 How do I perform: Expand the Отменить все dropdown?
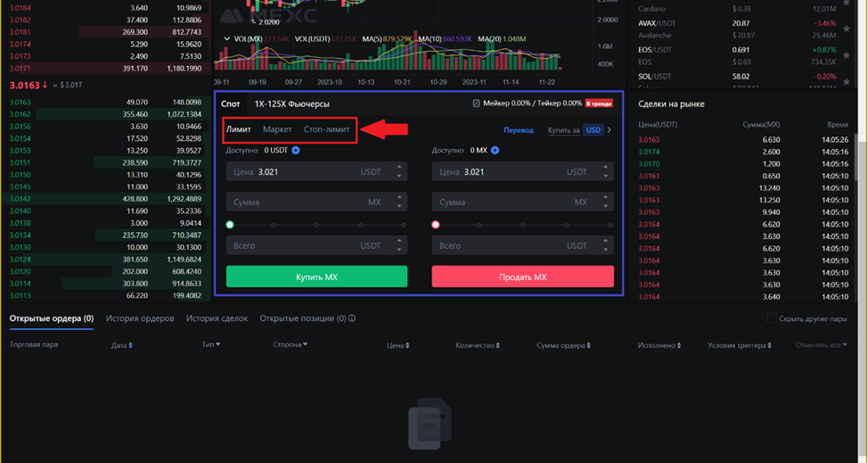click(842, 345)
